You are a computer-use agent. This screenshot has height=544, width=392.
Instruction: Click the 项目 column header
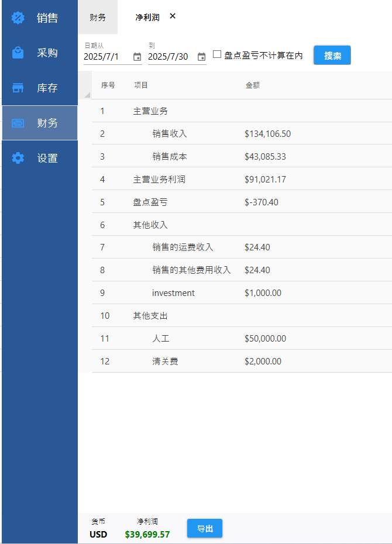coord(141,85)
